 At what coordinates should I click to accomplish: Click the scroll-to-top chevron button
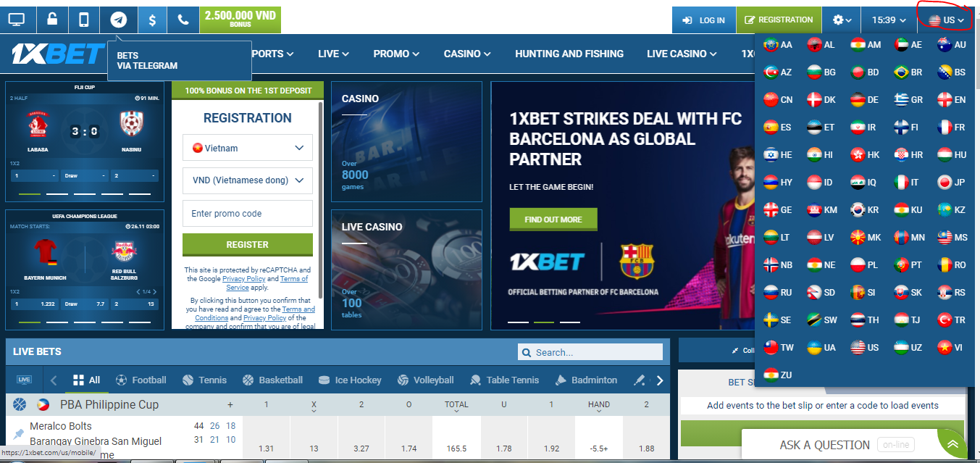tap(952, 444)
